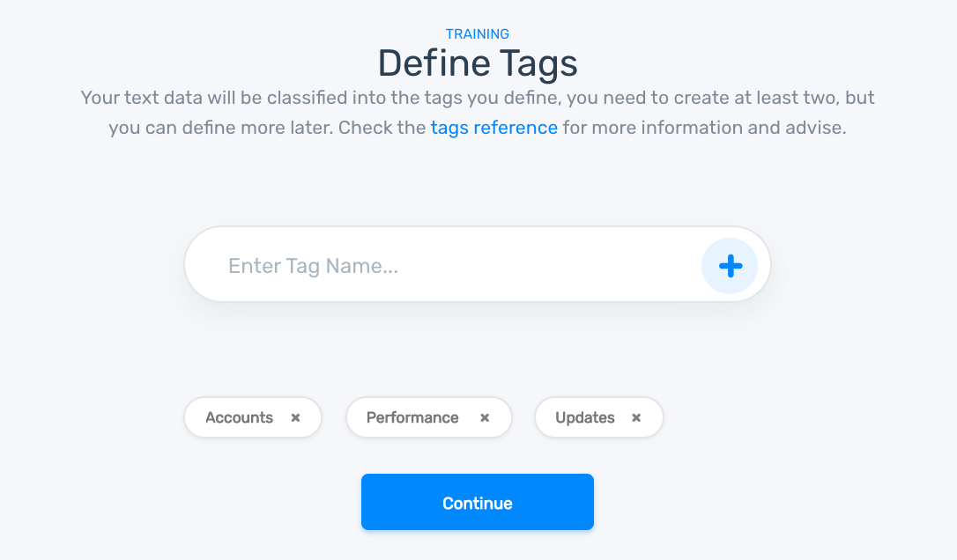Open the tags reference link
Screen dimensions: 957x560
click(493, 128)
